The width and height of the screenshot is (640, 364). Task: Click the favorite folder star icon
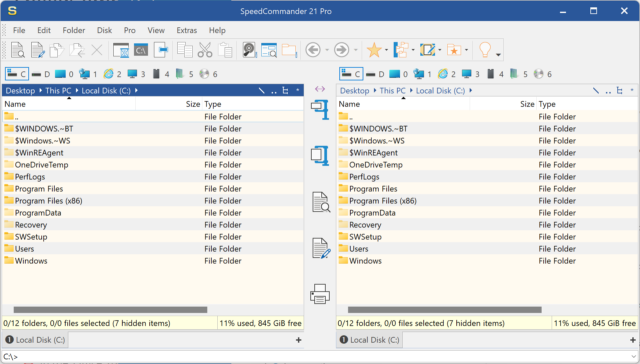[x=454, y=50]
